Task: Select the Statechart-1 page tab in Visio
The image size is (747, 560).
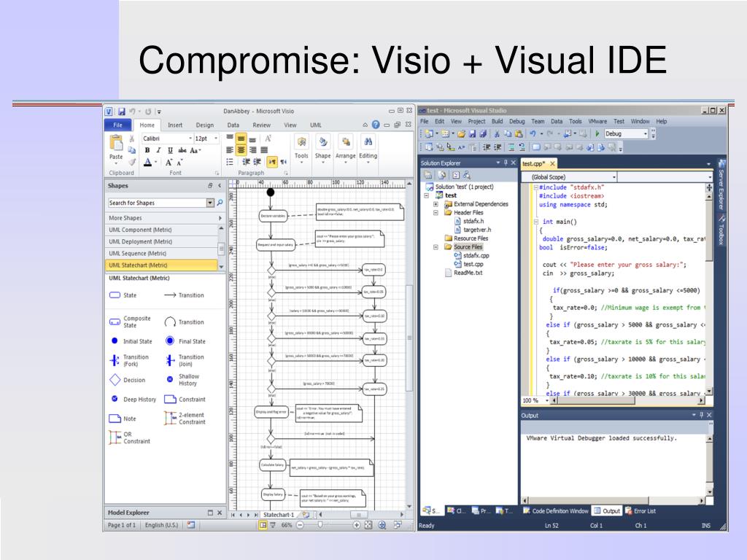Action: [x=279, y=515]
